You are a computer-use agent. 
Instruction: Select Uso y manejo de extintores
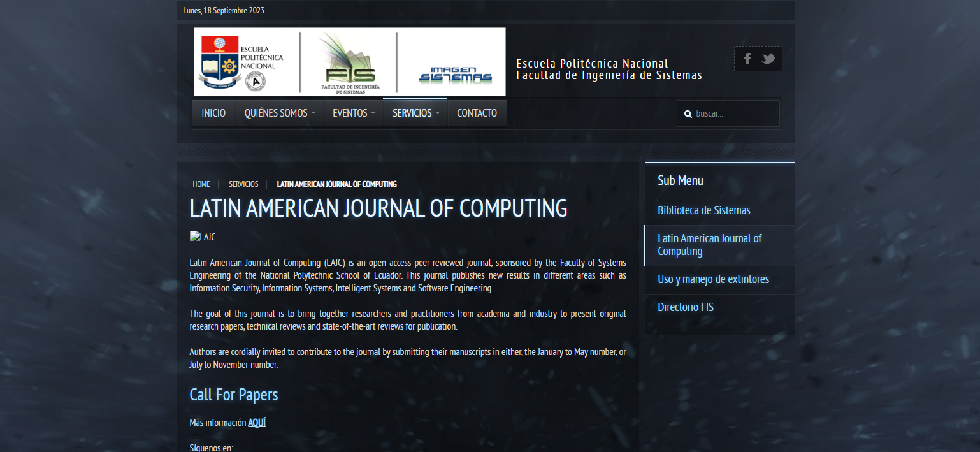point(713,279)
